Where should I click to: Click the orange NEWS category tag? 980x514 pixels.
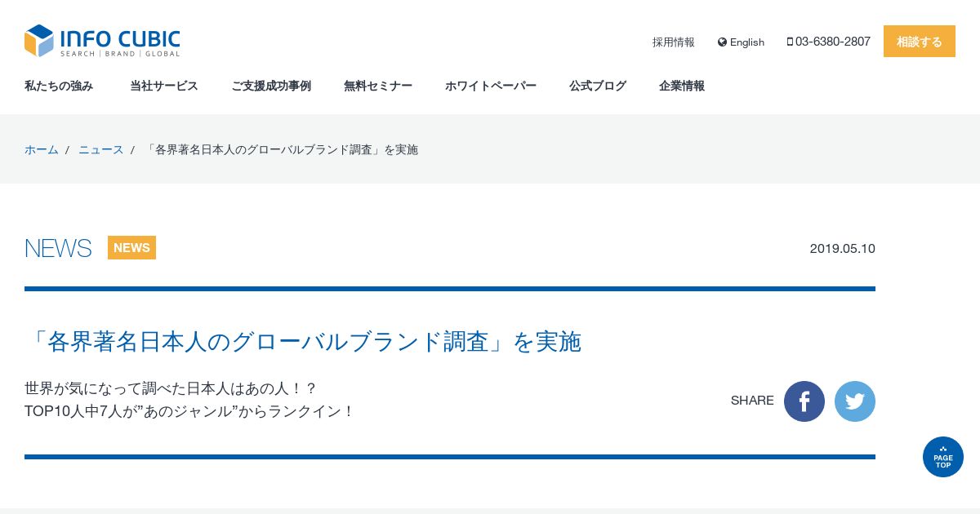131,248
